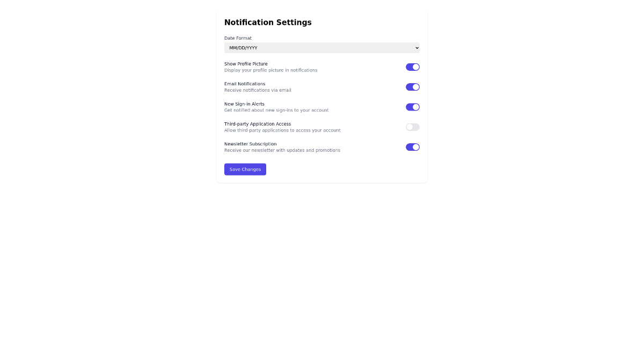Viewport: 644px width, 338px height.
Task: Click the Third-party Application Access label
Action: pyautogui.click(x=258, y=123)
